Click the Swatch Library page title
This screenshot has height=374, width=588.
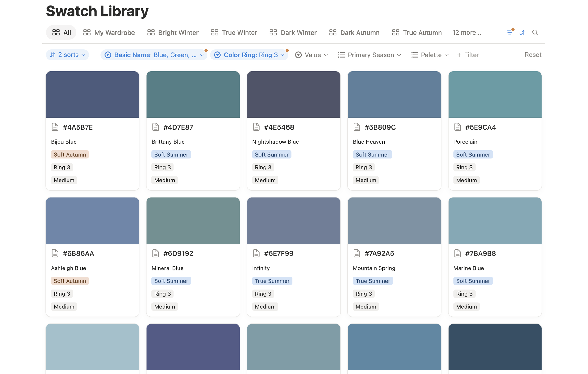(x=97, y=11)
